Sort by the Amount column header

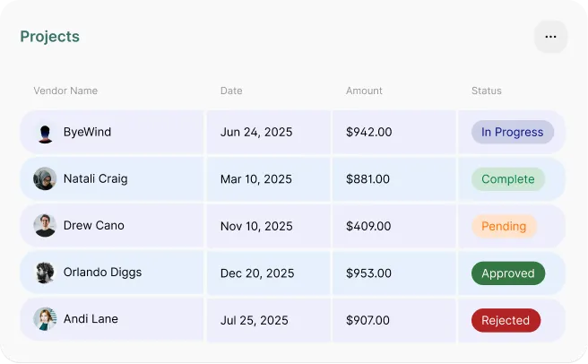pos(364,91)
